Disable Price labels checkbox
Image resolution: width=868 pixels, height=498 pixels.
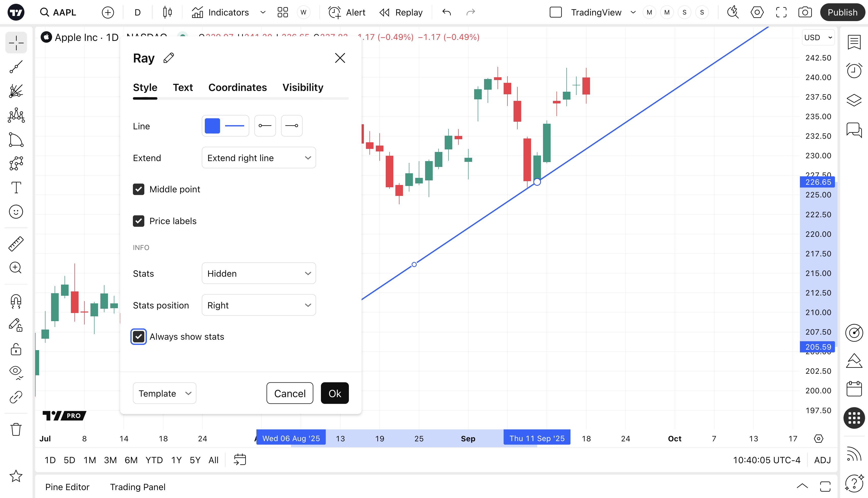click(x=138, y=221)
